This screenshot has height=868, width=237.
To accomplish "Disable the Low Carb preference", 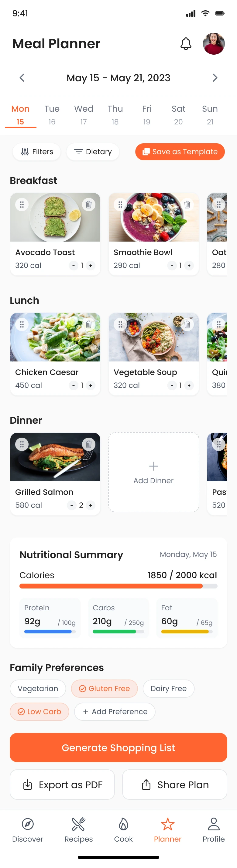I will coord(39,712).
